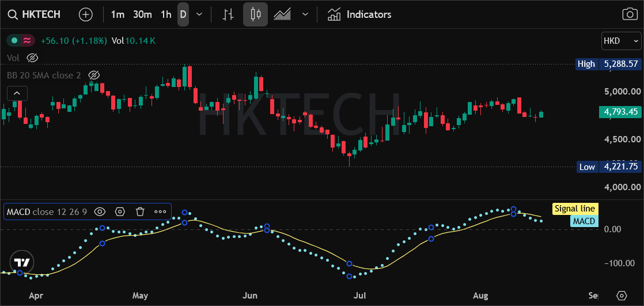This screenshot has width=644, height=306.
Task: Open the Indicators menu
Action: coord(359,14)
